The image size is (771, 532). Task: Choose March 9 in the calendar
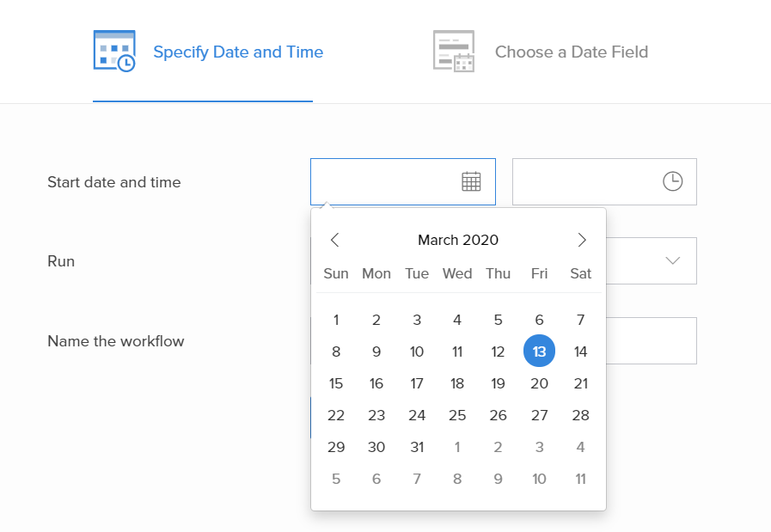coord(376,352)
